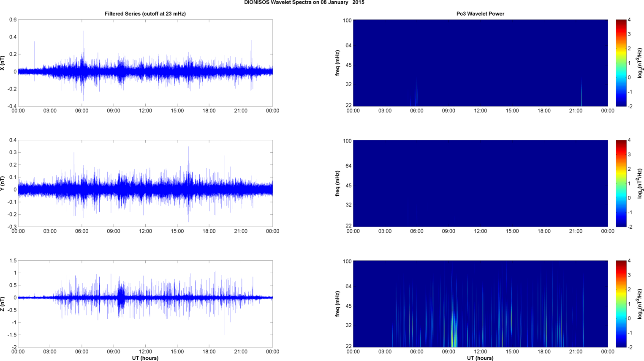Click the "-0.3" tick on the Y plot axis

tap(12, 227)
